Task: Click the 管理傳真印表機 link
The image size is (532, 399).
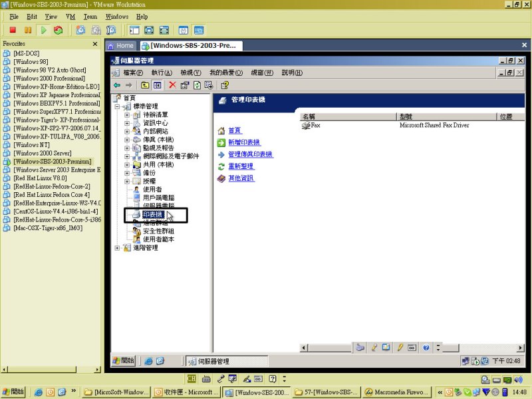Action: [x=251, y=154]
